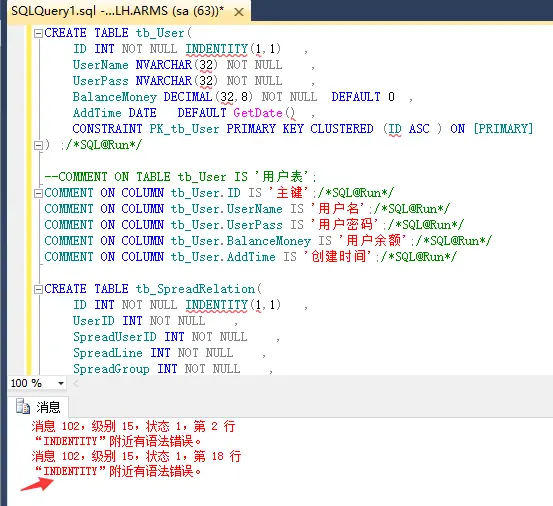
Task: Collapse the COMMENT ON COLUMN block
Action: click(x=38, y=193)
